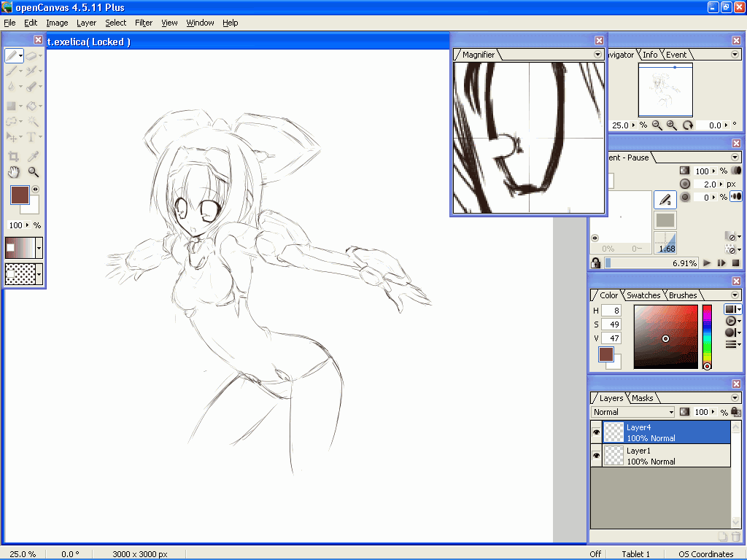Pick the Lasso selection tool
Viewport: 747px width, 560px height.
pos(11,121)
